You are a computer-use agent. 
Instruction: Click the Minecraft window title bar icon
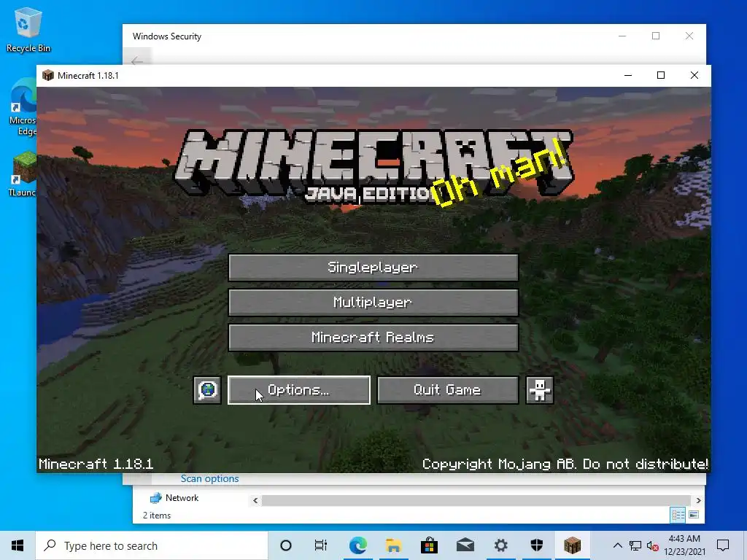click(x=47, y=75)
